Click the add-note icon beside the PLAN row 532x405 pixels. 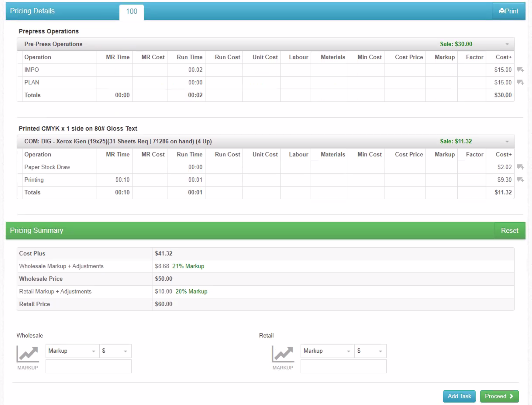point(520,83)
